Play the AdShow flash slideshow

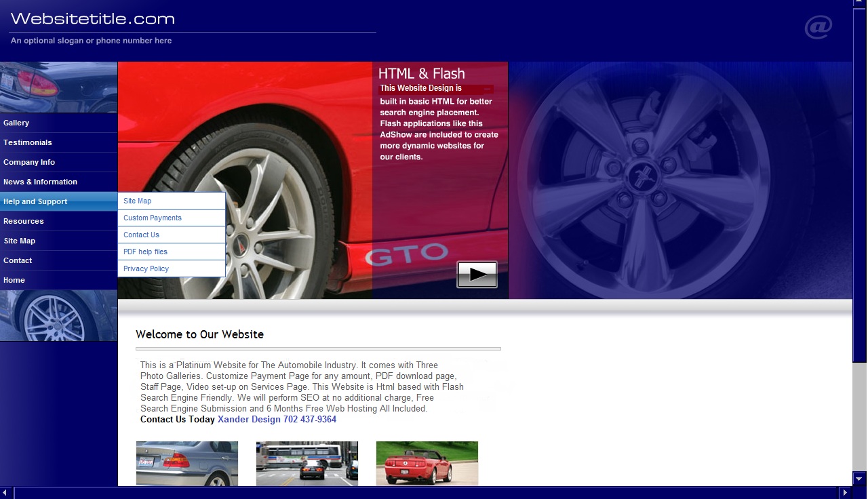(x=477, y=275)
